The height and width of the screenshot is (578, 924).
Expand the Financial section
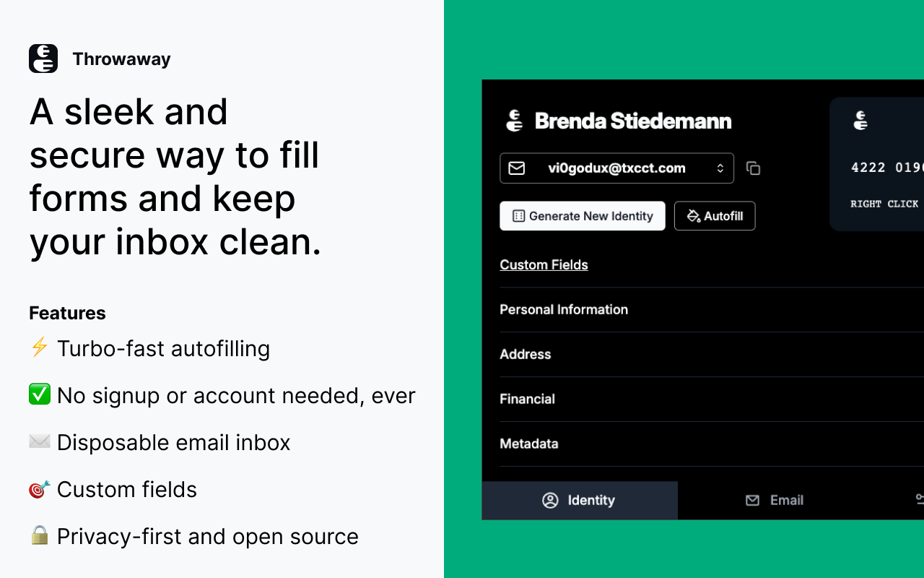pyautogui.click(x=528, y=399)
